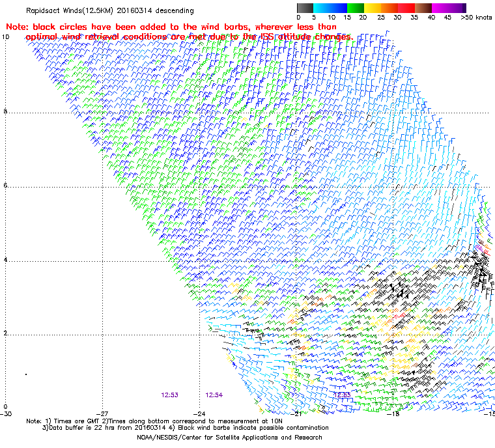Click the '40' legend scale number
The height and width of the screenshot is (448, 495).
point(431,18)
